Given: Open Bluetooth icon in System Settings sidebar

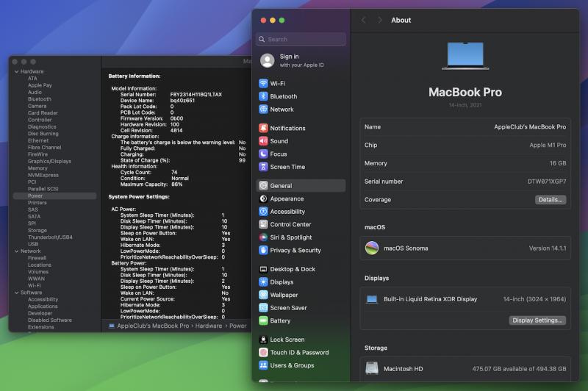Looking at the screenshot, I should click(x=263, y=96).
